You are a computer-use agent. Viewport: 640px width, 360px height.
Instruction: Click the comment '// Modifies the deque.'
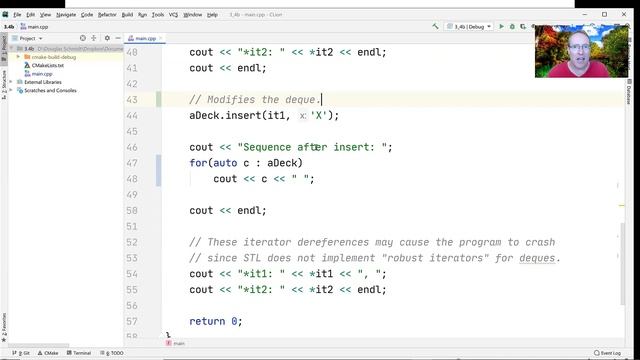point(255,100)
